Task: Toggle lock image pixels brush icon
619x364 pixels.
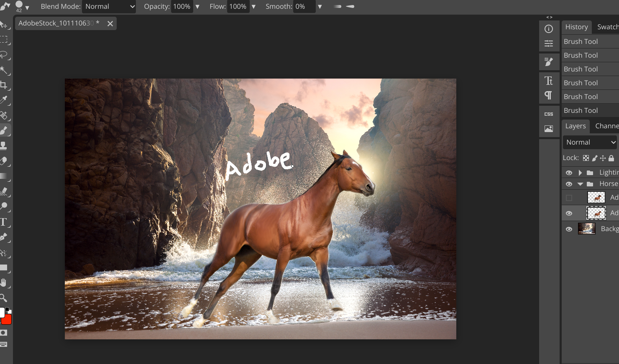Action: click(x=595, y=158)
